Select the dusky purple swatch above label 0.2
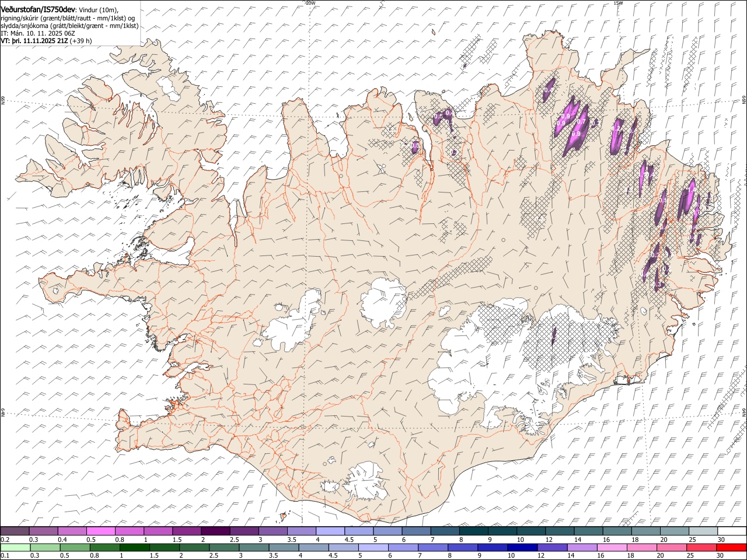 [x=15, y=531]
